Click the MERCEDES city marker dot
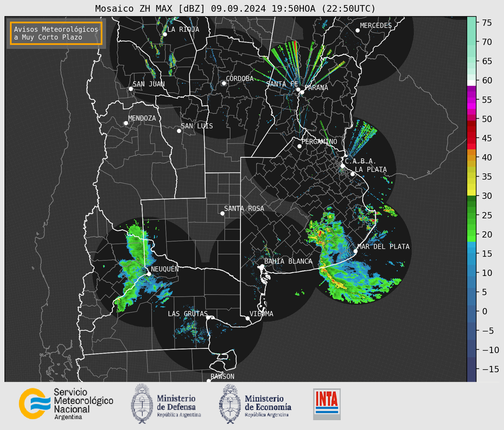The height and width of the screenshot is (430, 504). coord(358,31)
